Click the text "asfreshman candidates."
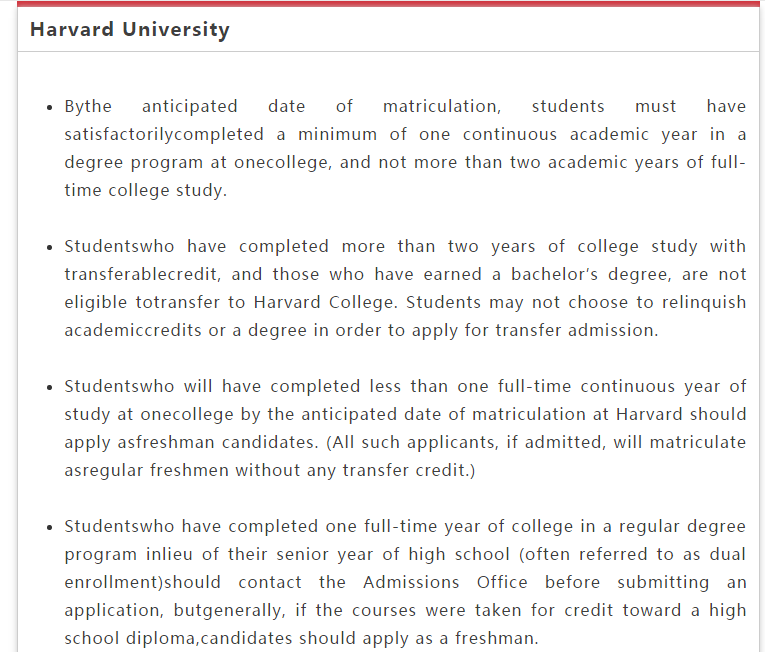765x652 pixels. click(165, 442)
